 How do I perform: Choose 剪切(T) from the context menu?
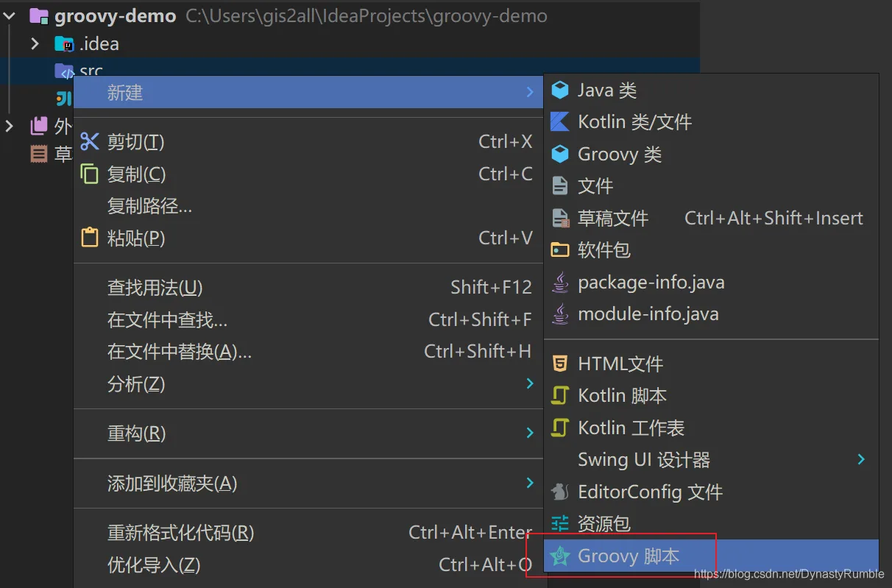point(308,141)
